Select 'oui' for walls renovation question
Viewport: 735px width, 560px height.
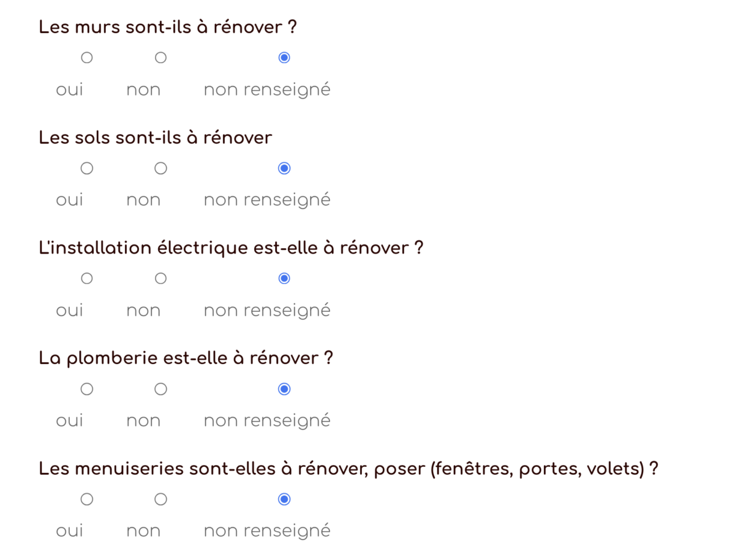pyautogui.click(x=87, y=58)
